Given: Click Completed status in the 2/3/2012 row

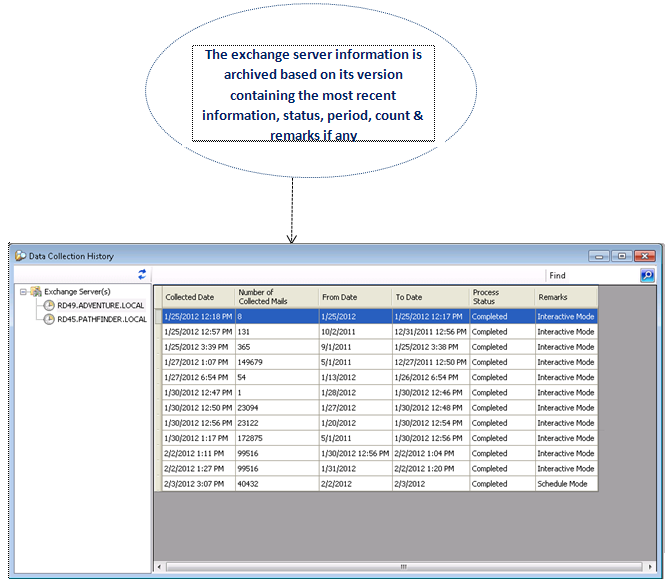Looking at the screenshot, I should tap(502, 484).
